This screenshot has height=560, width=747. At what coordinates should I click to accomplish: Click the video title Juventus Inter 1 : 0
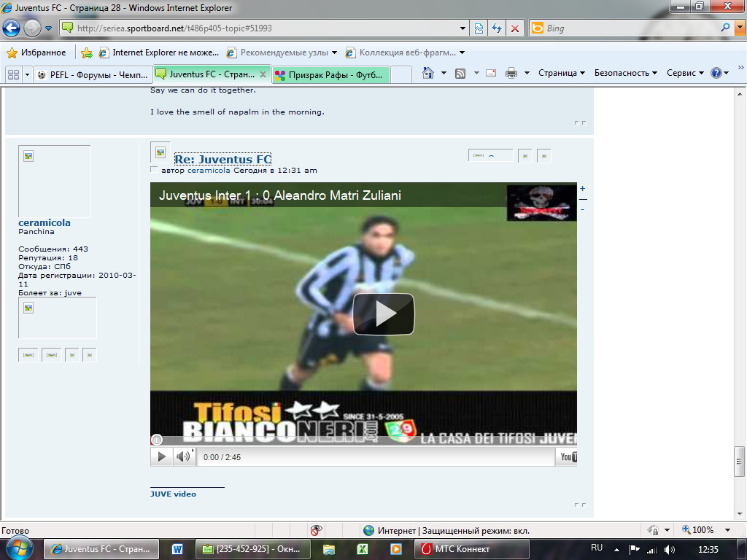pyautogui.click(x=279, y=195)
